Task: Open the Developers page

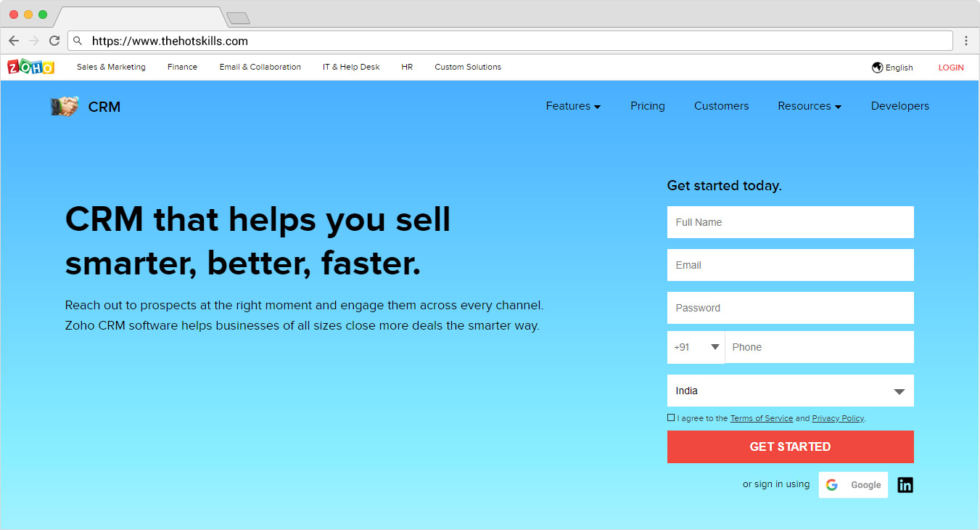Action: 900,106
